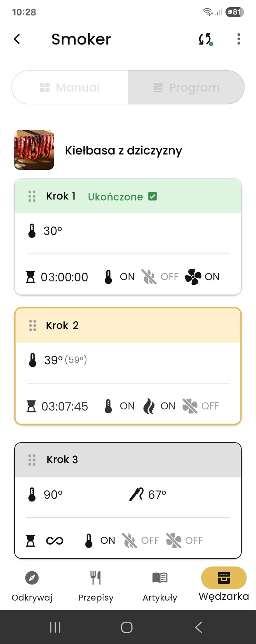Navigate back with the arrow button

17,39
